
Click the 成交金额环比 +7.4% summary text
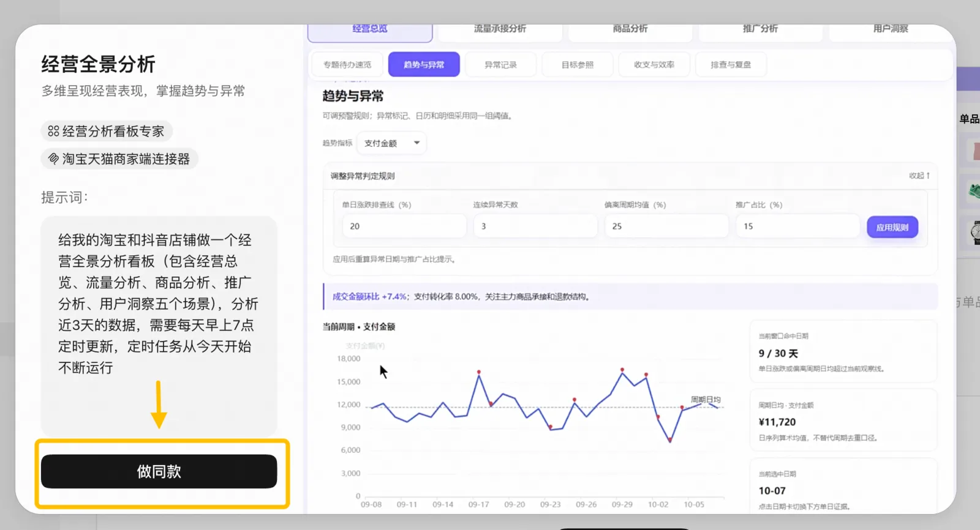click(x=369, y=296)
